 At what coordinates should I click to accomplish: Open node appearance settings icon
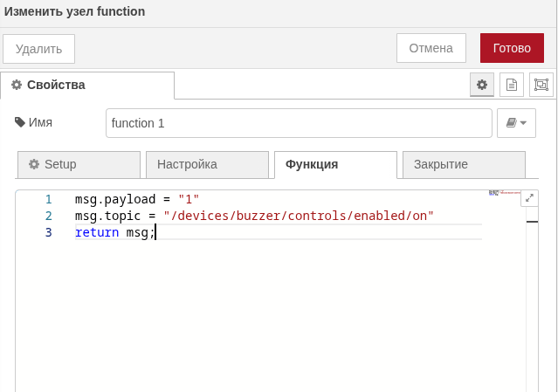coord(541,85)
